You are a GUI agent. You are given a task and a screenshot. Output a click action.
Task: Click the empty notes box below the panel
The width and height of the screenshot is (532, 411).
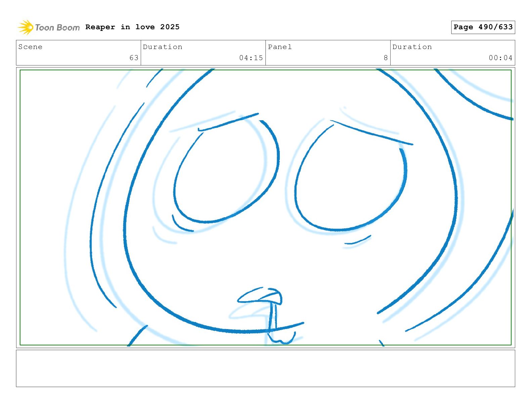(266, 368)
